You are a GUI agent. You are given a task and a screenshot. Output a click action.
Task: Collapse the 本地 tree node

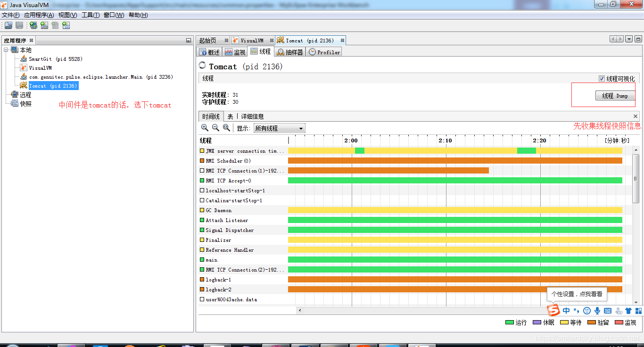click(6, 50)
